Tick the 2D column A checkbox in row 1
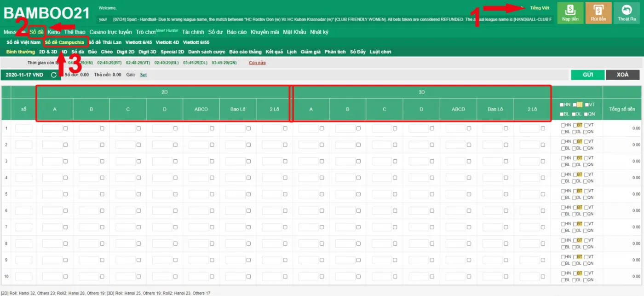 66,128
